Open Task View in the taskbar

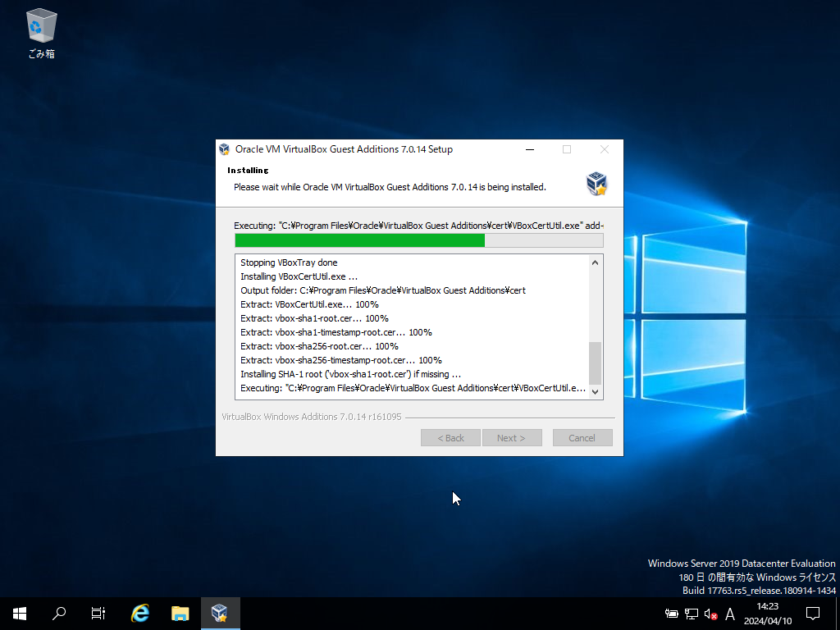coord(98,614)
